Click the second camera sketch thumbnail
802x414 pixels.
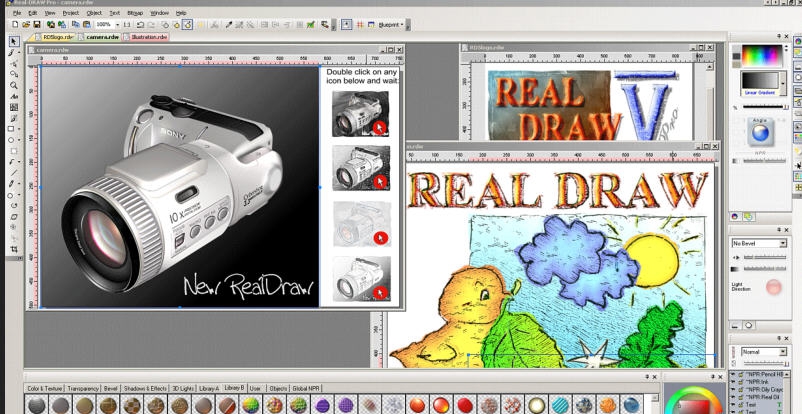click(361, 168)
